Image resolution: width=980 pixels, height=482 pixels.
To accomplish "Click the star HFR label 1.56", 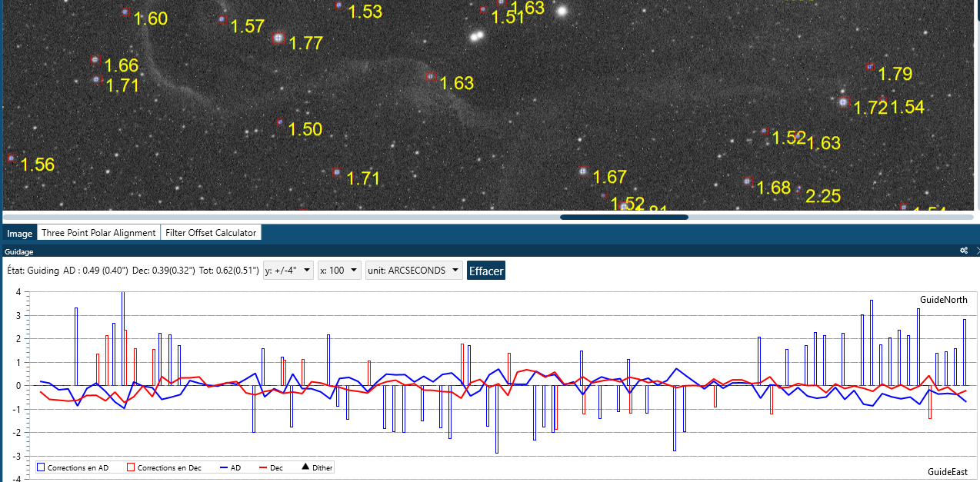I will (38, 165).
